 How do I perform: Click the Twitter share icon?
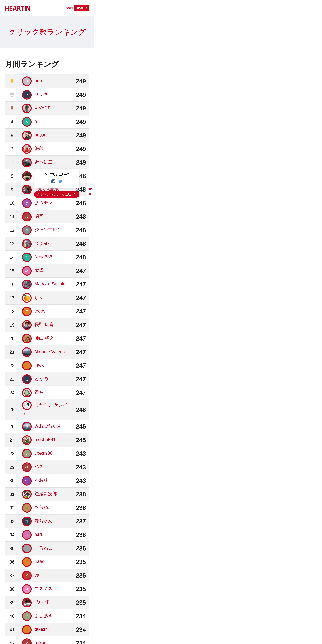(61, 181)
